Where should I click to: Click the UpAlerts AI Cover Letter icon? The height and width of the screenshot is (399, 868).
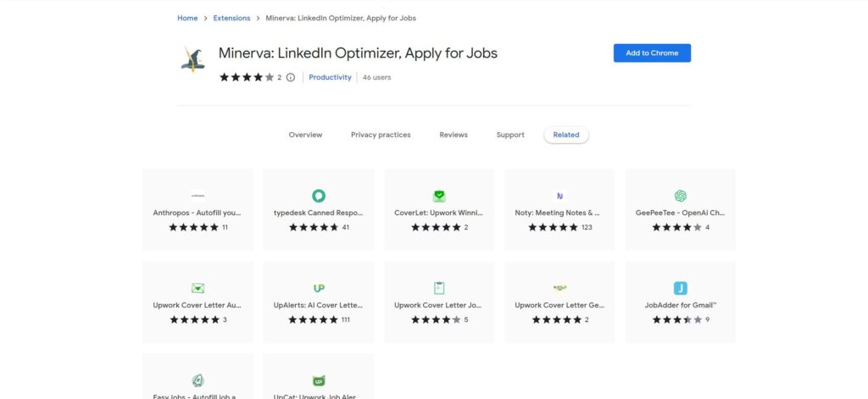(x=319, y=288)
